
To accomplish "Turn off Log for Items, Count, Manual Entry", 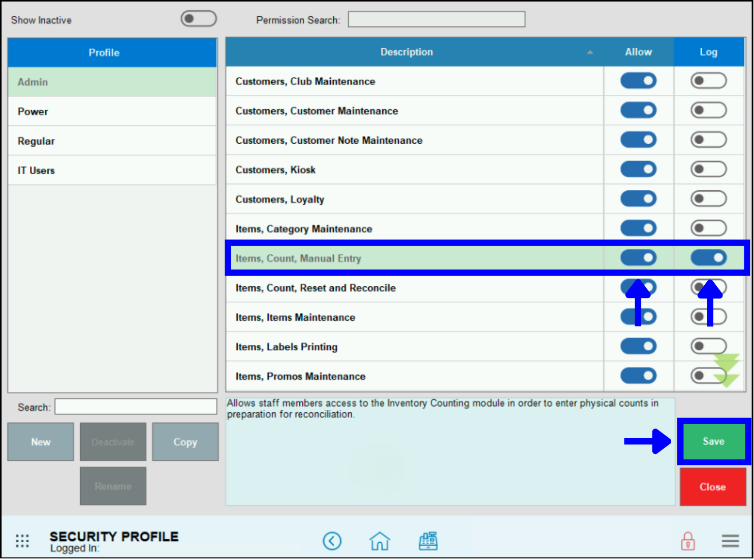I will pos(708,257).
